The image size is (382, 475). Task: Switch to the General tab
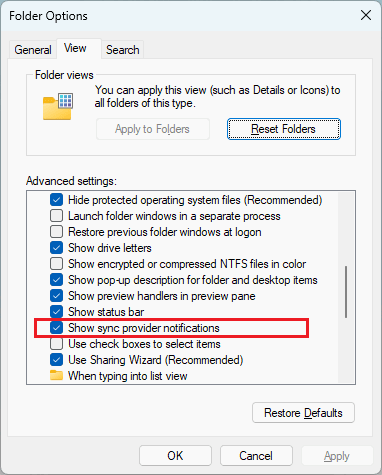coord(33,50)
